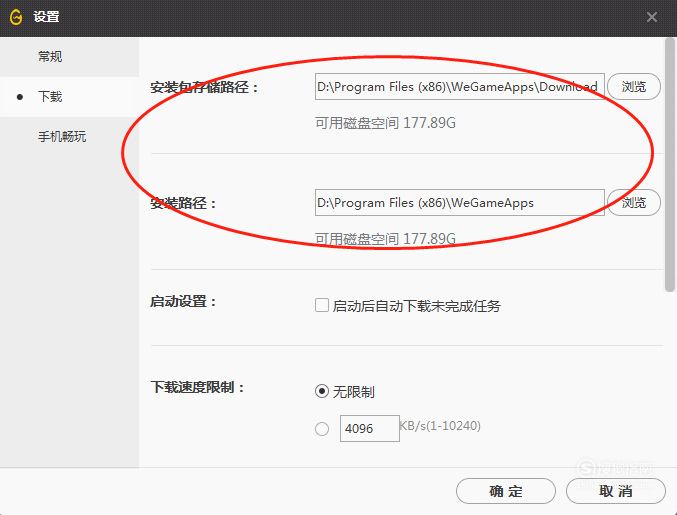Image resolution: width=677 pixels, height=515 pixels.
Task: Close the 设置 settings dialog
Action: (x=652, y=17)
